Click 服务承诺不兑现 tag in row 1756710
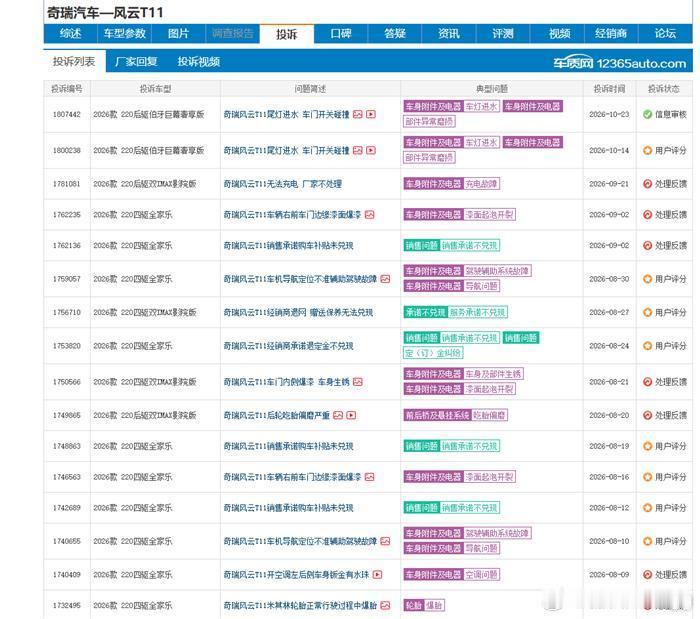The image size is (700, 619). pyautogui.click(x=477, y=312)
